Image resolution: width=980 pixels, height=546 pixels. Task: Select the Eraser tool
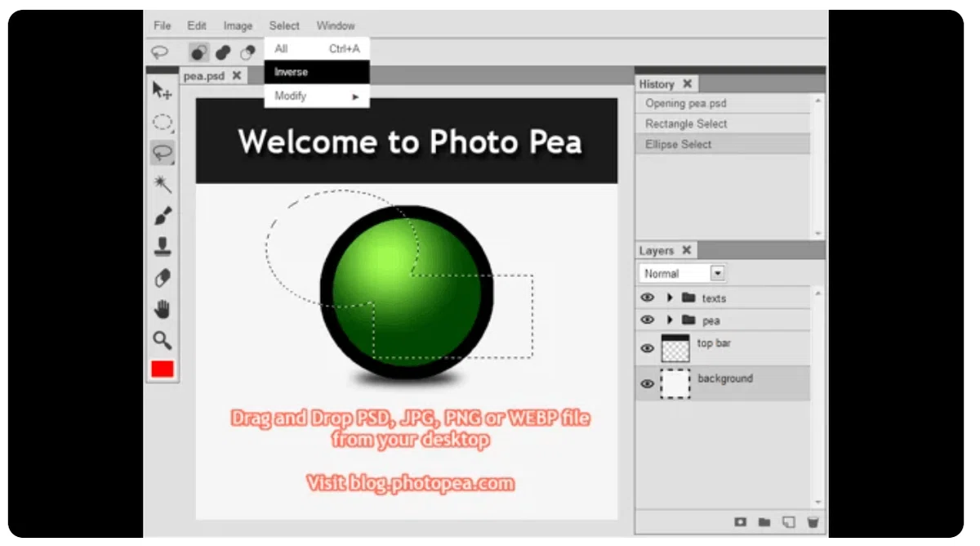163,278
